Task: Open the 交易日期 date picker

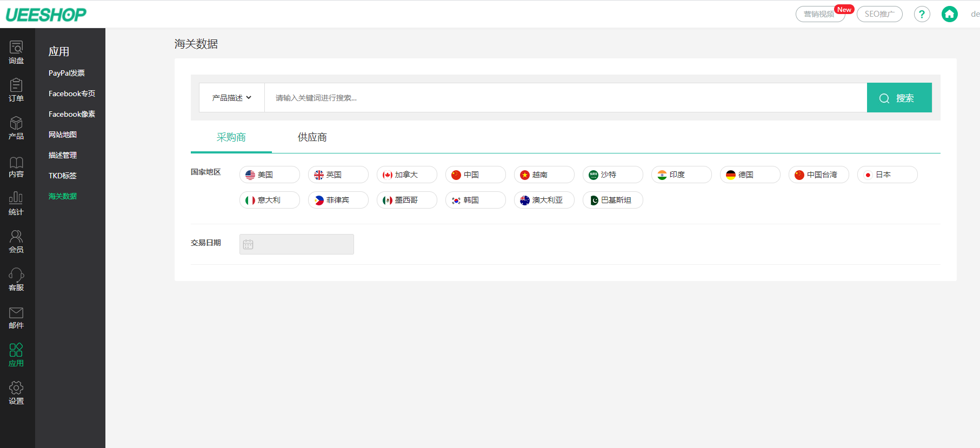Action: coord(296,244)
